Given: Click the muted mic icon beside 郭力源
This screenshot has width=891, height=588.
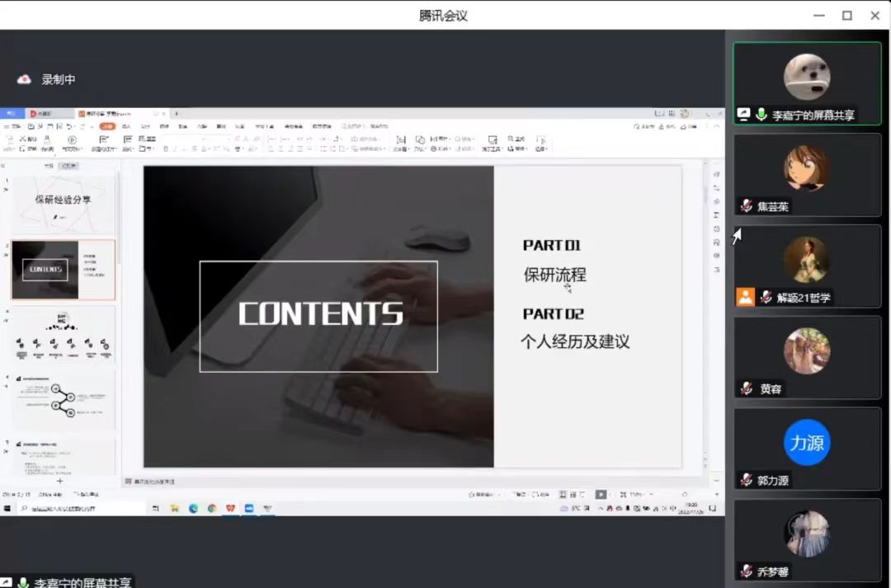Looking at the screenshot, I should pyautogui.click(x=747, y=479).
